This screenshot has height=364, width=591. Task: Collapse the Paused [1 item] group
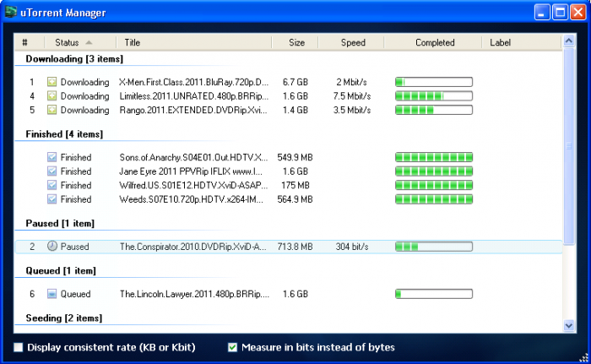(x=60, y=223)
